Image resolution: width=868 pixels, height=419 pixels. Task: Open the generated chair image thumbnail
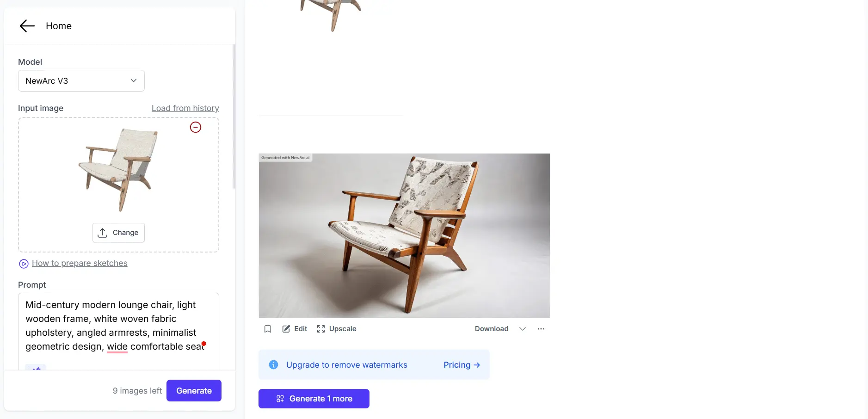404,235
